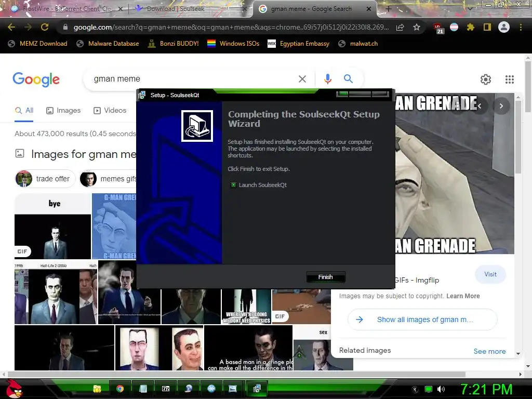Open the 'A based man' meme thumbnail
The image size is (532, 399).
tap(248, 348)
